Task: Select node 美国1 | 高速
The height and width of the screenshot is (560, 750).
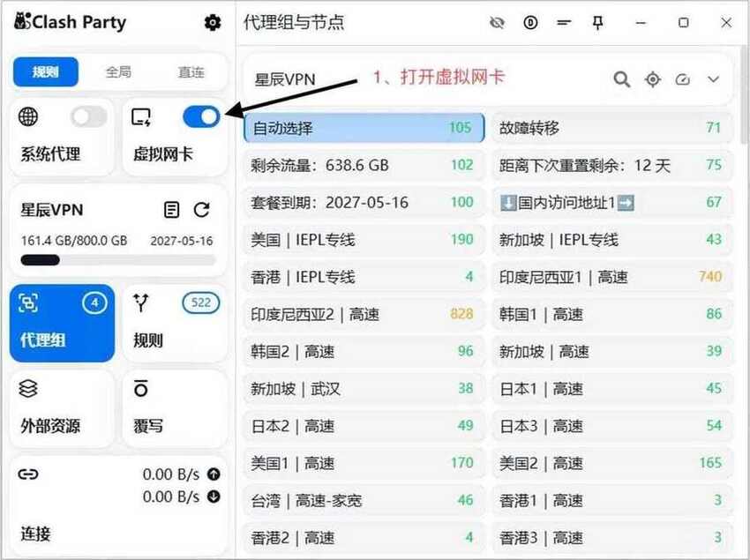Action: pyautogui.click(x=364, y=463)
